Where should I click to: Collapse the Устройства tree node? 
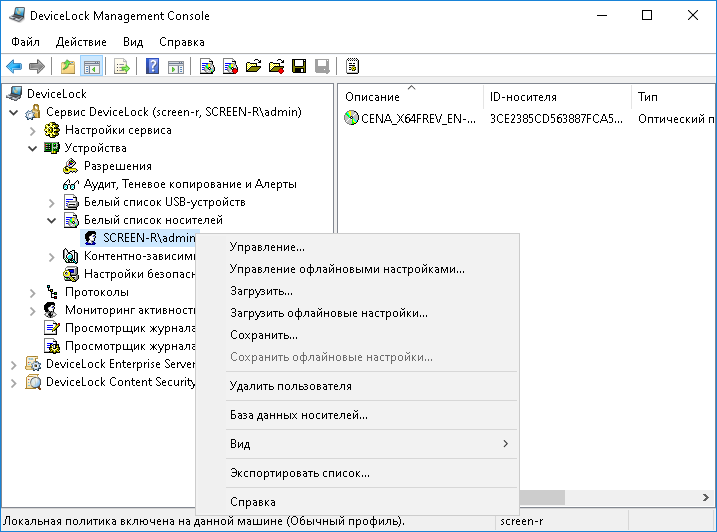coord(33,148)
